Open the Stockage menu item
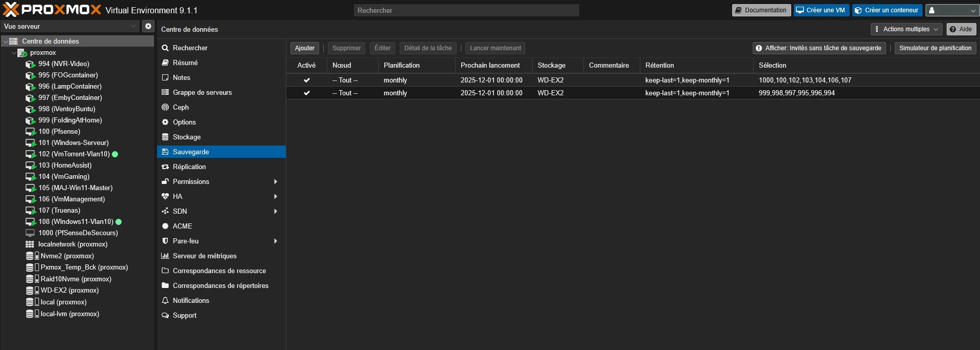 coord(187,137)
